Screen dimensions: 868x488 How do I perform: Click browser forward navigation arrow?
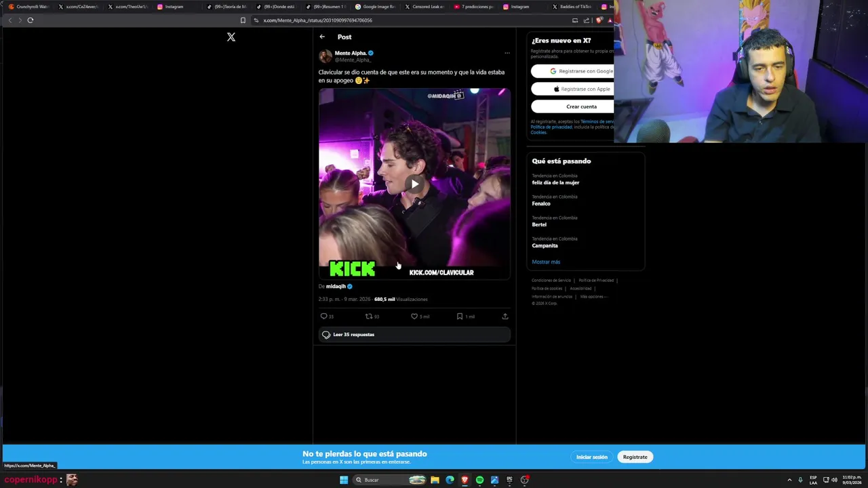tap(20, 20)
